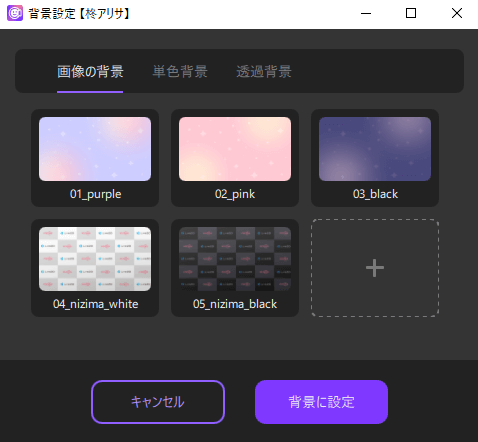Viewport: 478px width, 442px height.
Task: Open the 透過背景 tab
Action: 264,72
